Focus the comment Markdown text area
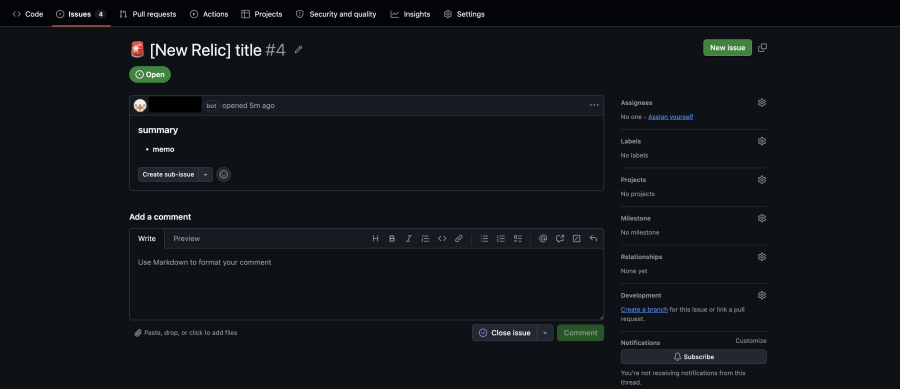 point(367,284)
